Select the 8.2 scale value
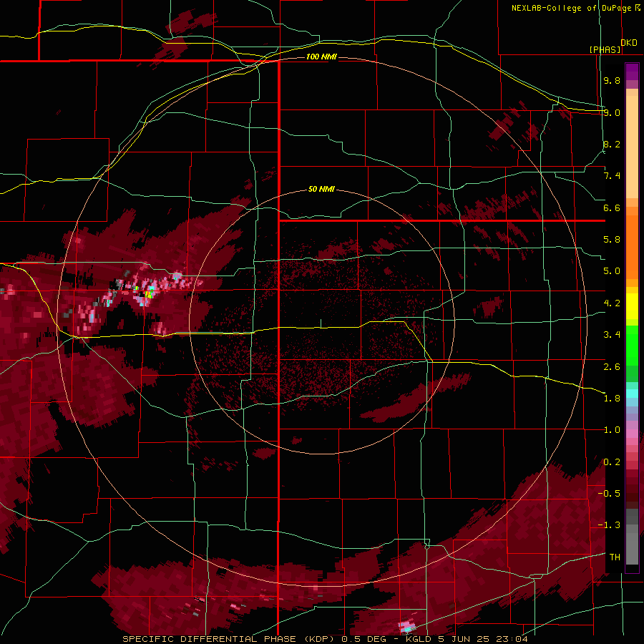 pyautogui.click(x=612, y=144)
